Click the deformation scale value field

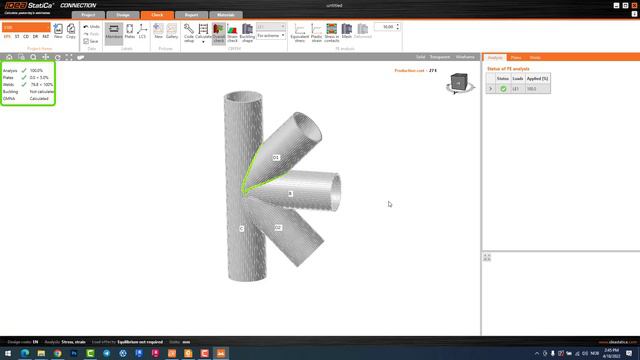[385, 27]
